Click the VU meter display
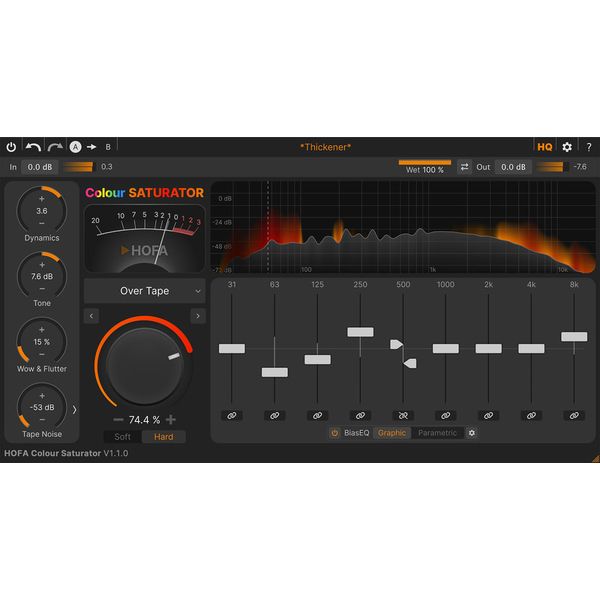 click(x=145, y=239)
